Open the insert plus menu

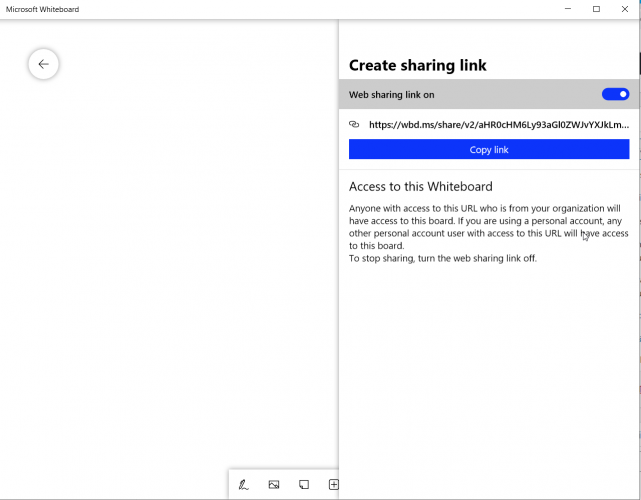334,485
